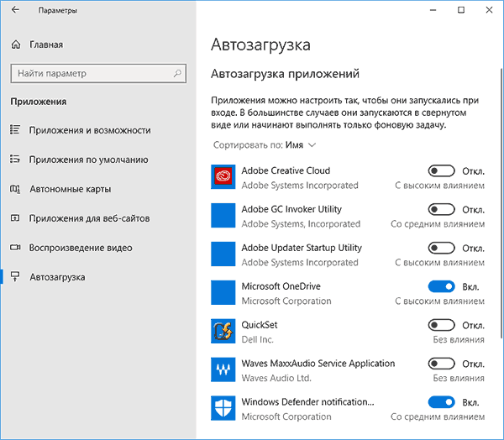This screenshot has width=504, height=440.
Task: Click the Автономные карты map icon
Action: (x=15, y=189)
